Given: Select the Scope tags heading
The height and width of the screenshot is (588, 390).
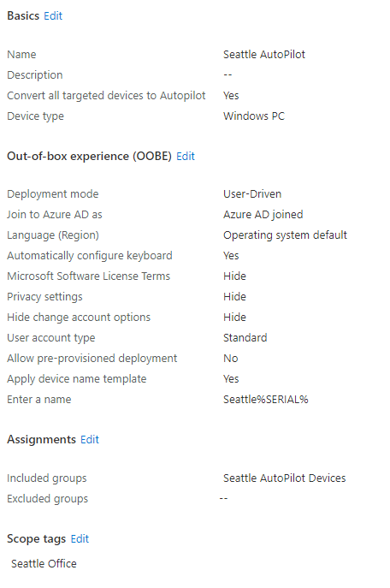Looking at the screenshot, I should (x=36, y=538).
